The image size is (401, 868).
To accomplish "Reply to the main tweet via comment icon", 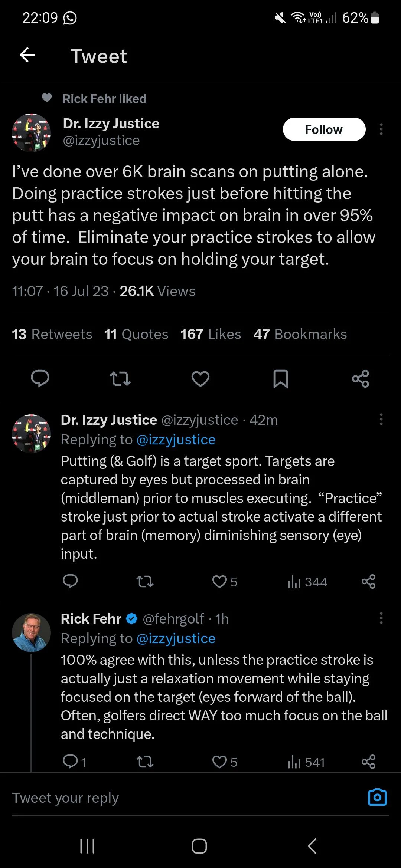I will click(x=40, y=378).
